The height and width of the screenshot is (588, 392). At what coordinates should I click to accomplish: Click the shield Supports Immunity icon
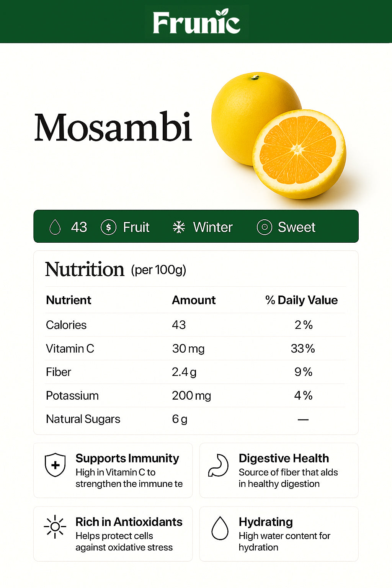coord(56,465)
